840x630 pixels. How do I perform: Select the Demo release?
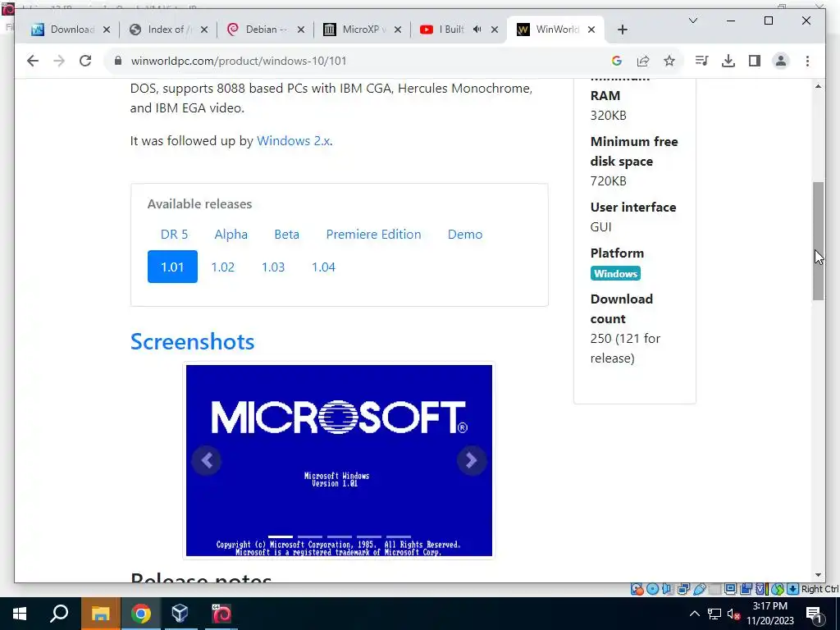(465, 234)
